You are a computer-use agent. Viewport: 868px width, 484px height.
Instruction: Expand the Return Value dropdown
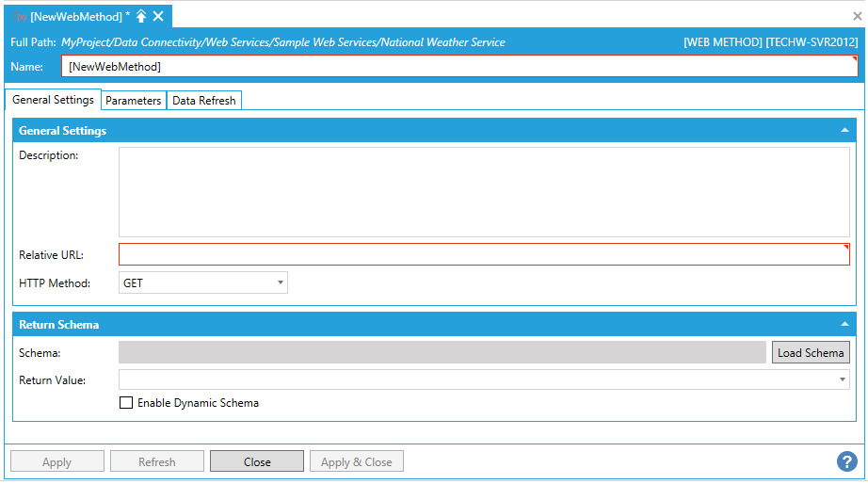click(x=842, y=379)
